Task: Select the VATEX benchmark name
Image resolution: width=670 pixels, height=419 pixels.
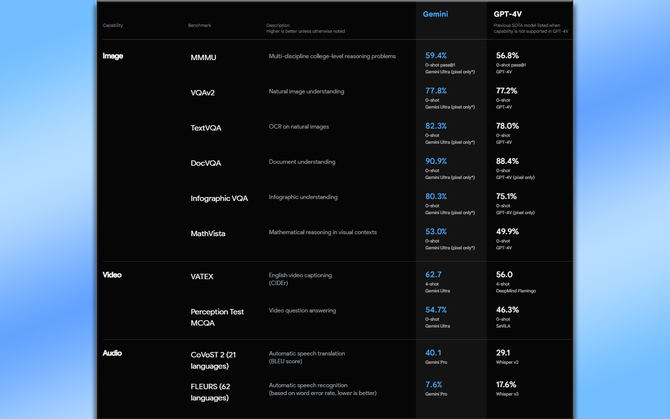Action: (202, 276)
